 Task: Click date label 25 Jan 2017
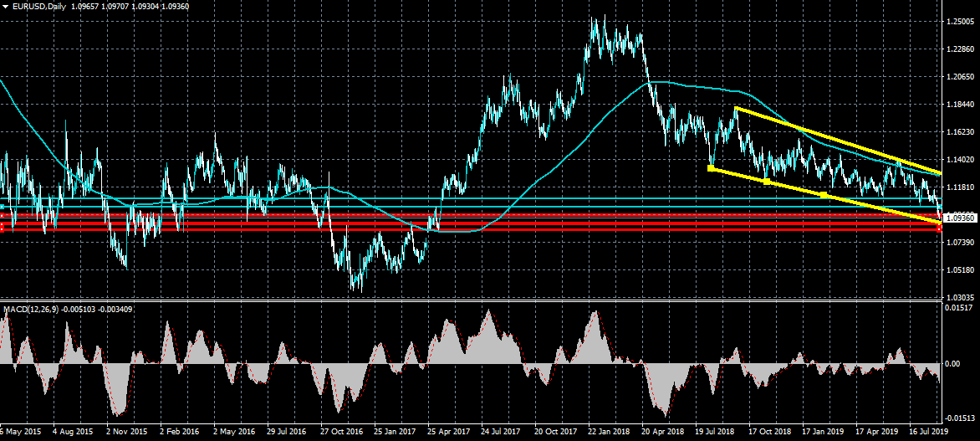[x=395, y=432]
